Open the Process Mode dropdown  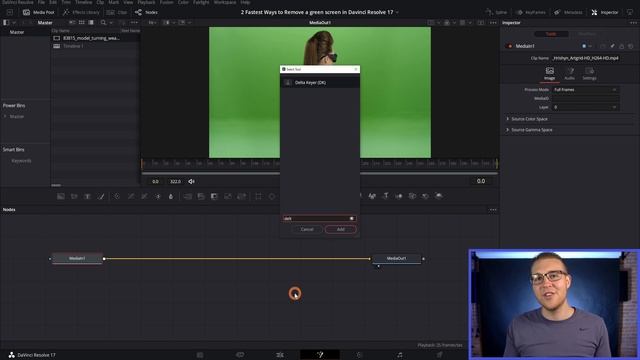point(585,89)
